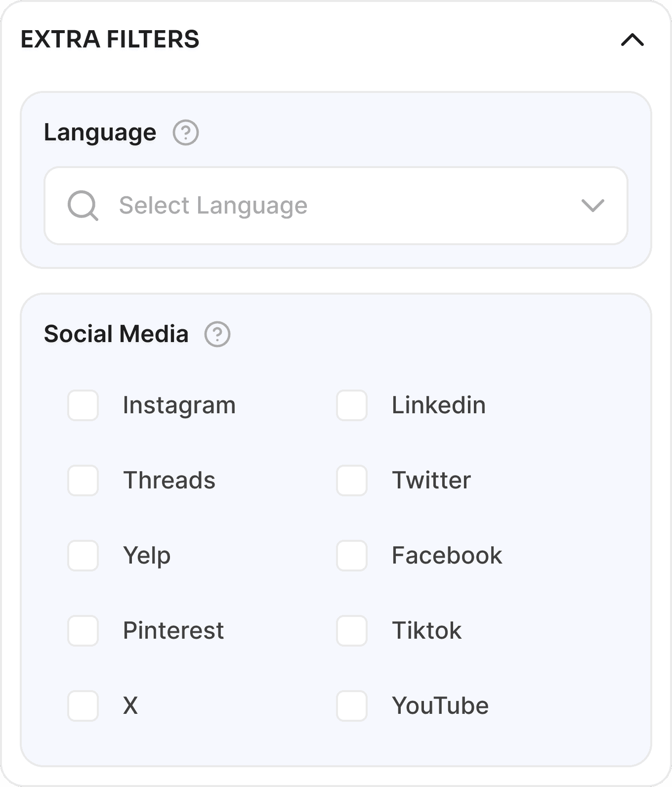Click the Social Media help question-mark icon
The height and width of the screenshot is (787, 672).
coord(217,334)
